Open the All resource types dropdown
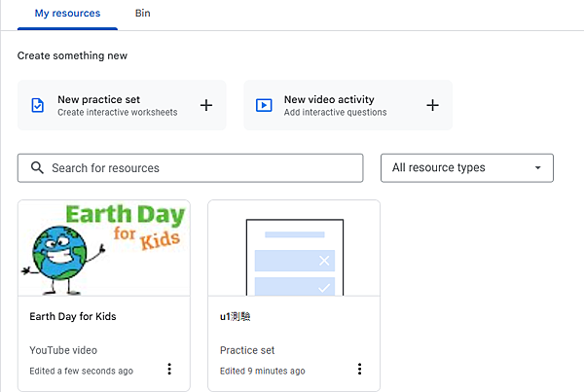The image size is (584, 392). [x=467, y=168]
